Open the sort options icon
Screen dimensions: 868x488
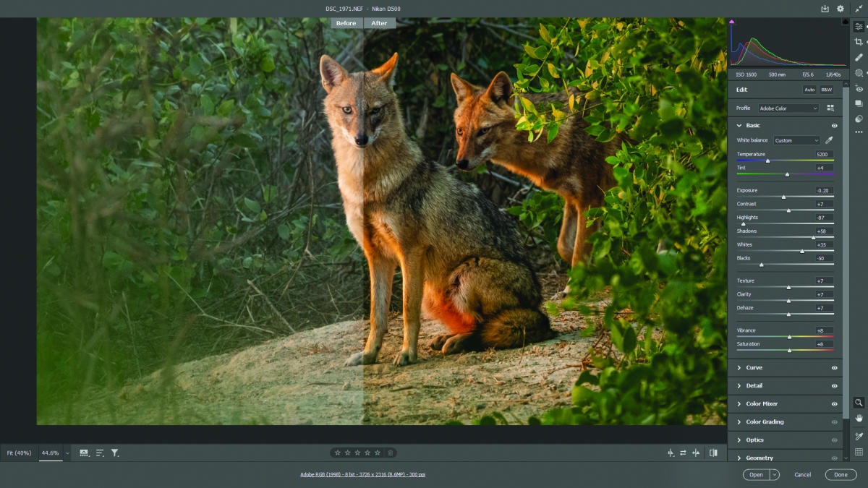100,453
